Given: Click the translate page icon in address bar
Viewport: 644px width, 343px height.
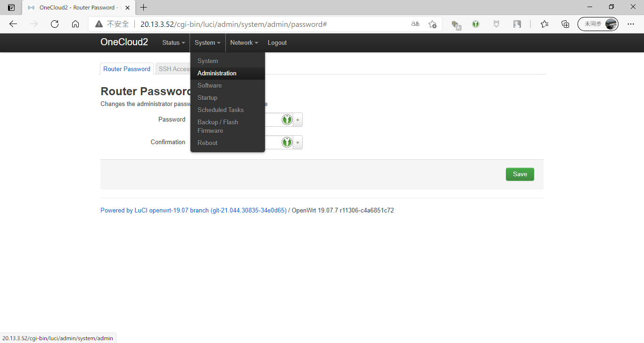Looking at the screenshot, I should click(x=415, y=24).
